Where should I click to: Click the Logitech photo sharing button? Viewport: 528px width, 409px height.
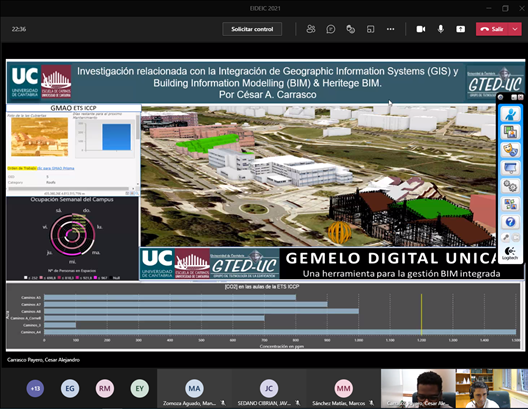click(510, 204)
